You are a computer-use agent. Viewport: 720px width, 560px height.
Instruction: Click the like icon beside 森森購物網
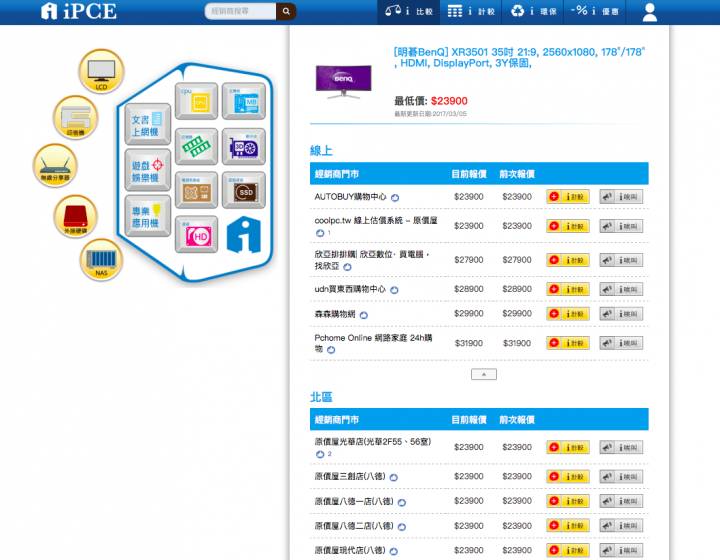coord(364,315)
